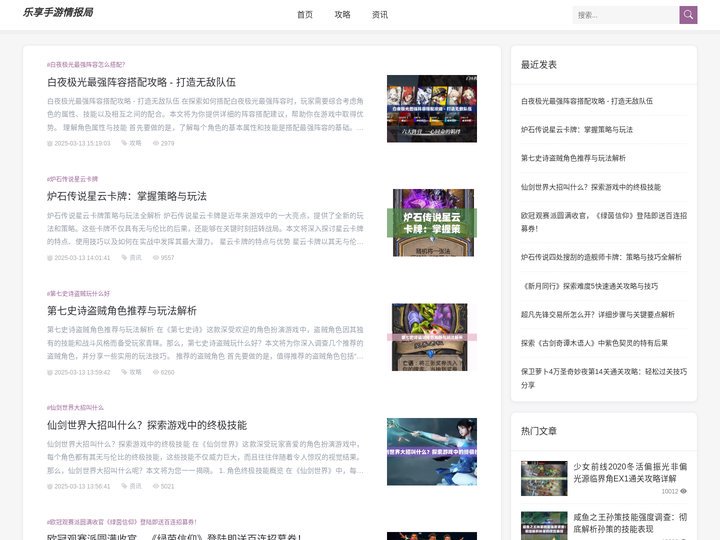The width and height of the screenshot is (720, 540).
Task: Click the clock icon beside 2025-03-13 13:59:42
Action: click(x=50, y=372)
